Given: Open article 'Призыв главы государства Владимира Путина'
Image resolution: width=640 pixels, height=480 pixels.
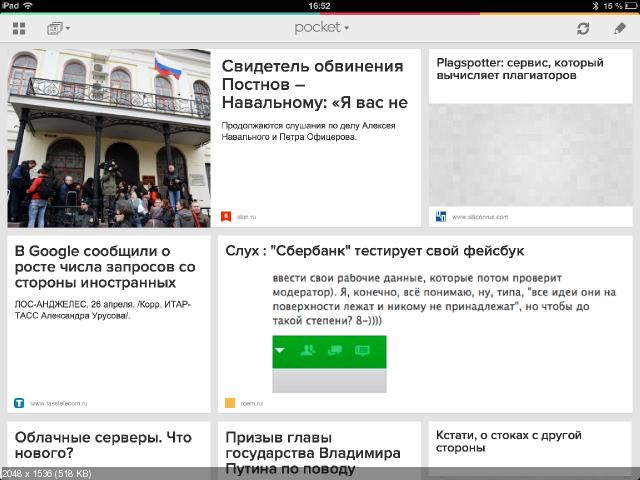Looking at the screenshot, I should click(x=313, y=453).
